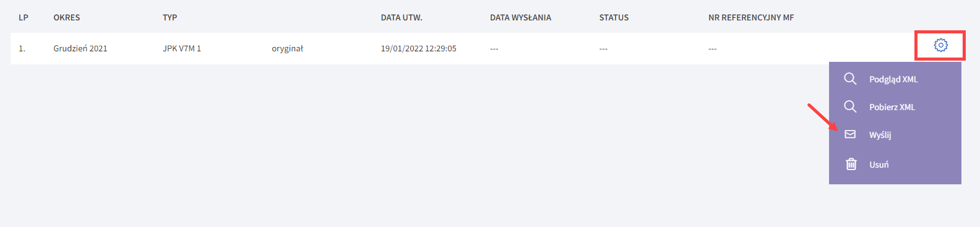This screenshot has height=227, width=980.
Task: Click the NR REFERENCYJNY MF column header
Action: (751, 17)
